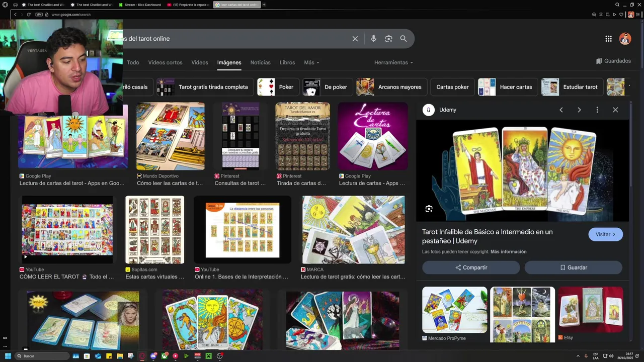
Task: Expand the Herramientas dropdown
Action: point(393,62)
